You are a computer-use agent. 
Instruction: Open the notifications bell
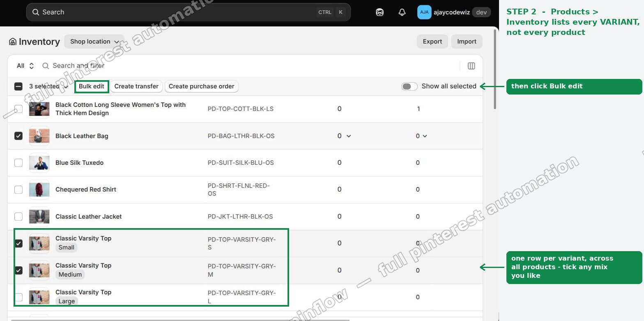[x=402, y=12]
